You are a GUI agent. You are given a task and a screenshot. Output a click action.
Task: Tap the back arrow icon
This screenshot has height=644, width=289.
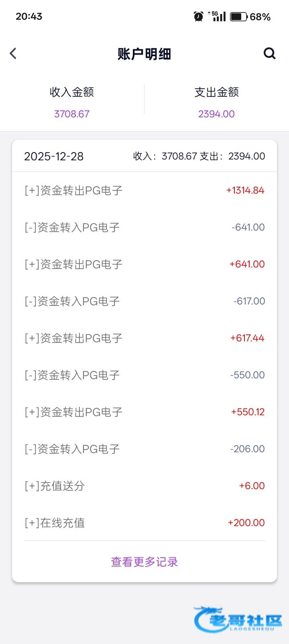(13, 53)
